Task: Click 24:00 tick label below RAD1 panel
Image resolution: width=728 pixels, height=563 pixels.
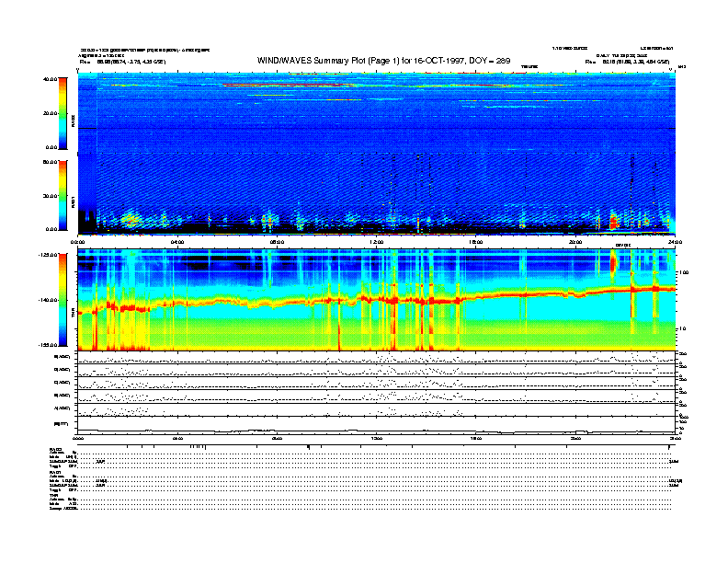Action: tap(675, 242)
